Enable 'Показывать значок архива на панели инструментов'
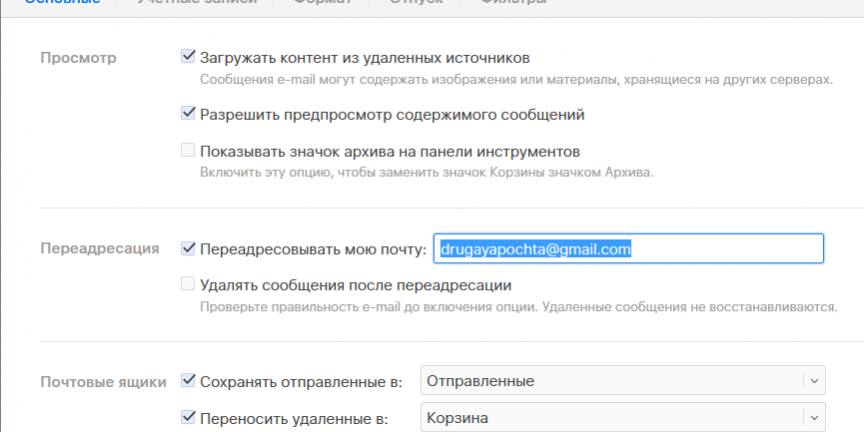The width and height of the screenshot is (864, 432). click(187, 151)
